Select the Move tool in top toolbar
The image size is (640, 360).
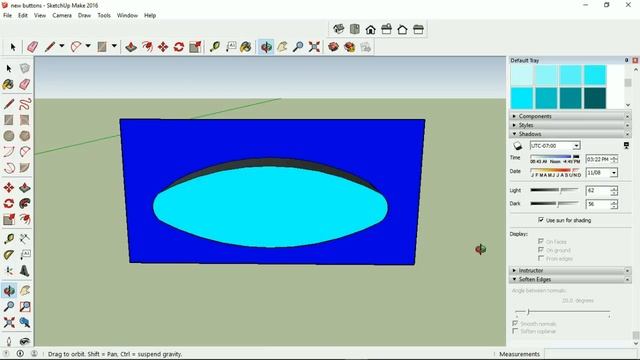tap(163, 47)
